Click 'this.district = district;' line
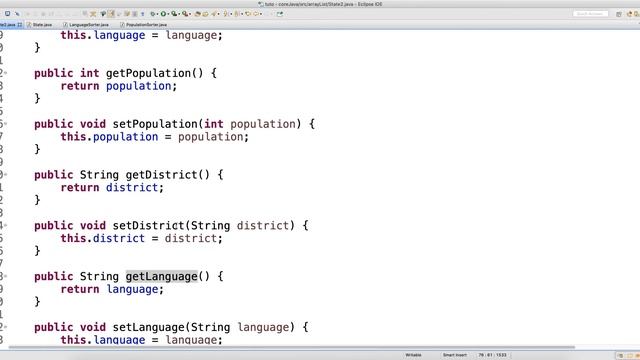The height and width of the screenshot is (360, 640). [141, 238]
